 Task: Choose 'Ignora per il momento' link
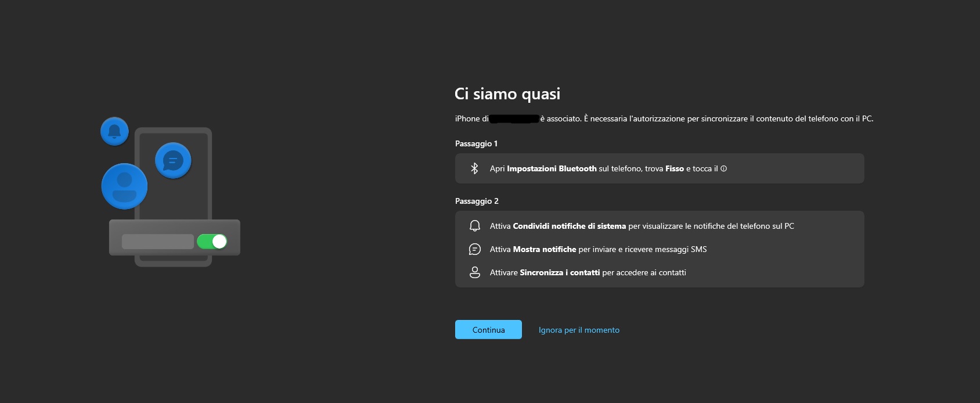point(579,330)
